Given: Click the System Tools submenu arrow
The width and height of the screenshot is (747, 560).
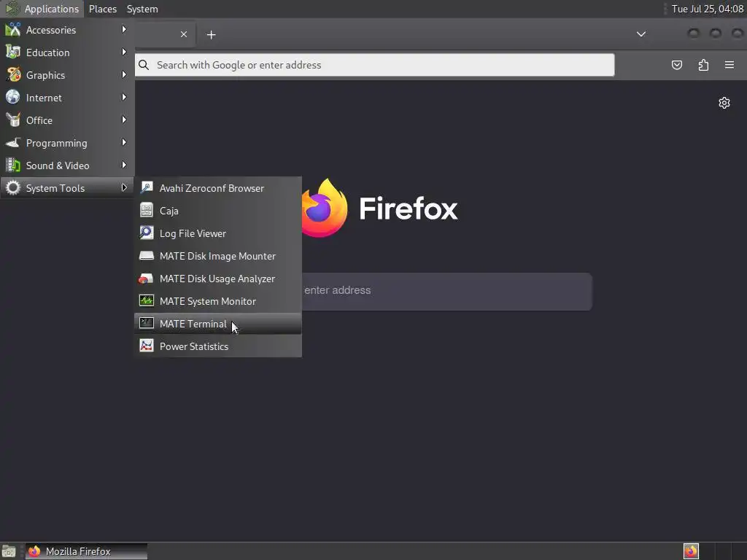Looking at the screenshot, I should pos(124,187).
